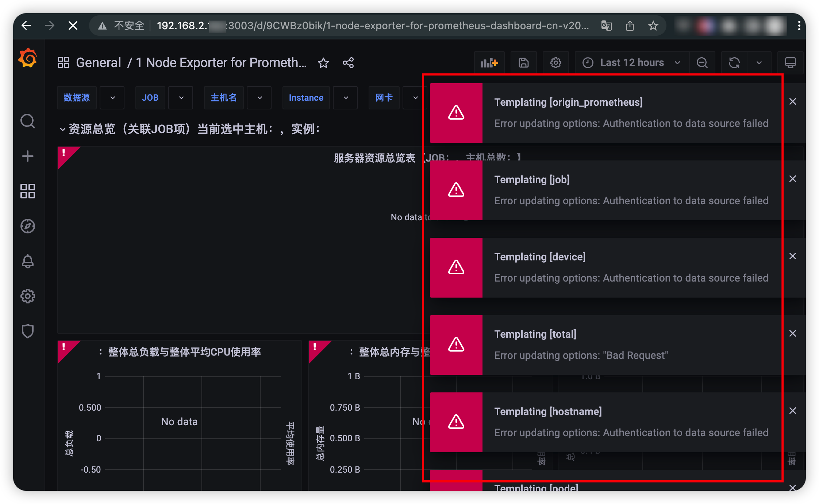Open the Alerting bell icon
Image resolution: width=819 pixels, height=504 pixels.
tap(28, 261)
